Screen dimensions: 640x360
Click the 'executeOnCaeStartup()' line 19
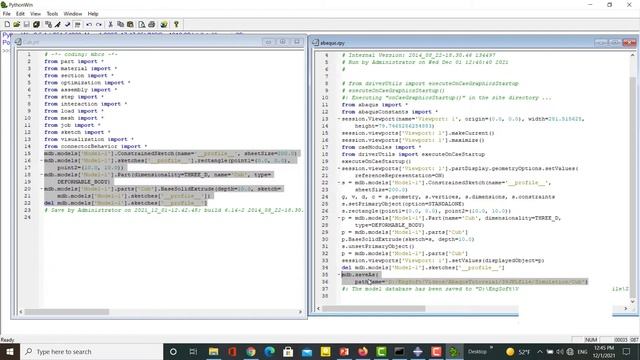(x=376, y=161)
